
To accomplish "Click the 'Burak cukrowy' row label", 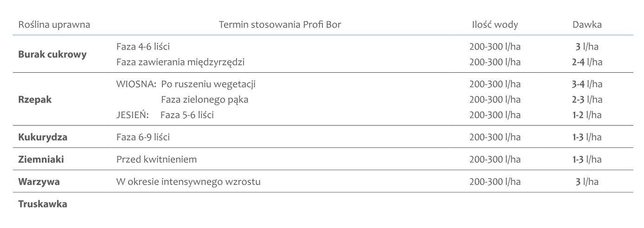I will pyautogui.click(x=52, y=54).
